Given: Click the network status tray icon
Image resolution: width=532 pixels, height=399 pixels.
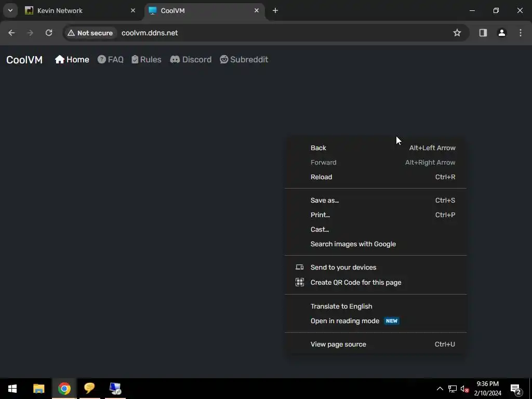Looking at the screenshot, I should [453, 389].
